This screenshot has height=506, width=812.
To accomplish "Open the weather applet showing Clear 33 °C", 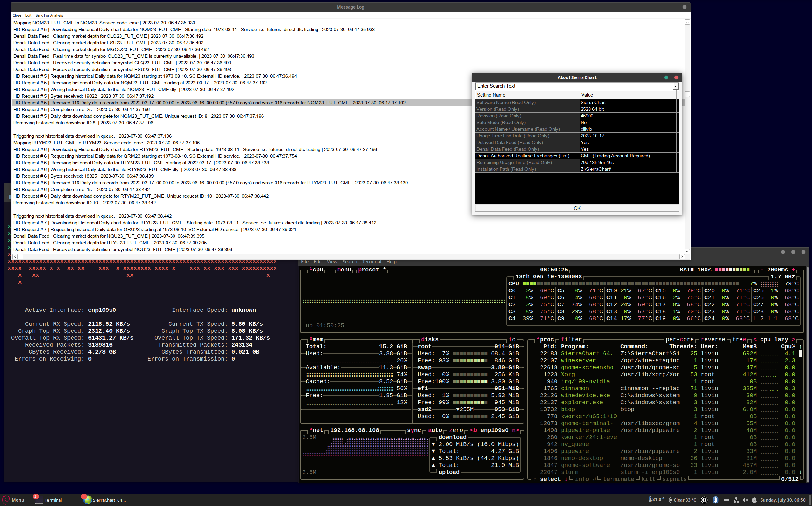I will tap(682, 500).
